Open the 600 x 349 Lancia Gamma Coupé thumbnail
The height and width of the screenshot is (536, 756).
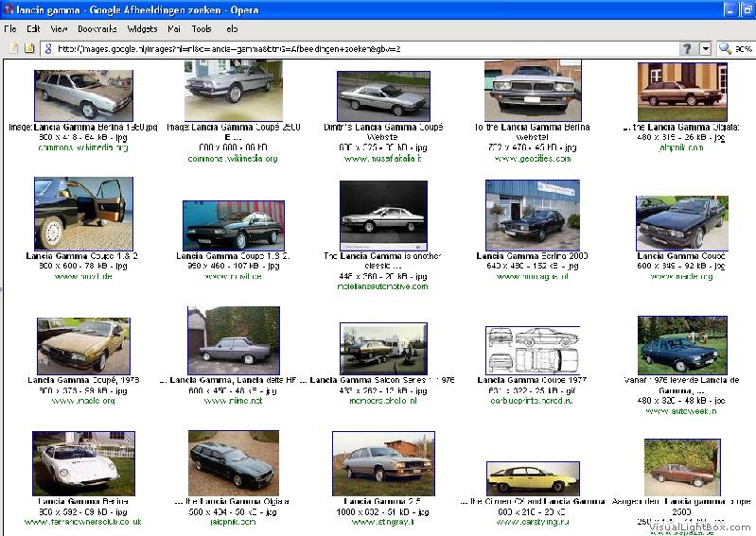click(682, 223)
